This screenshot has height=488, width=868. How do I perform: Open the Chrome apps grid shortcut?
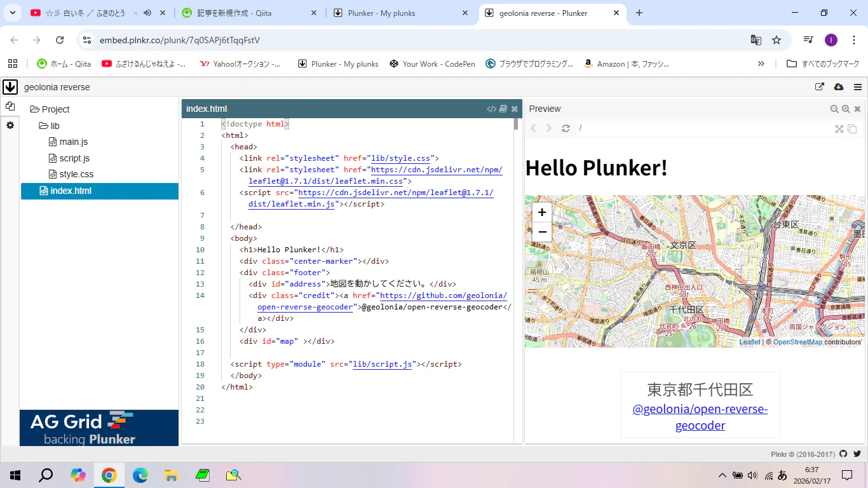click(13, 64)
